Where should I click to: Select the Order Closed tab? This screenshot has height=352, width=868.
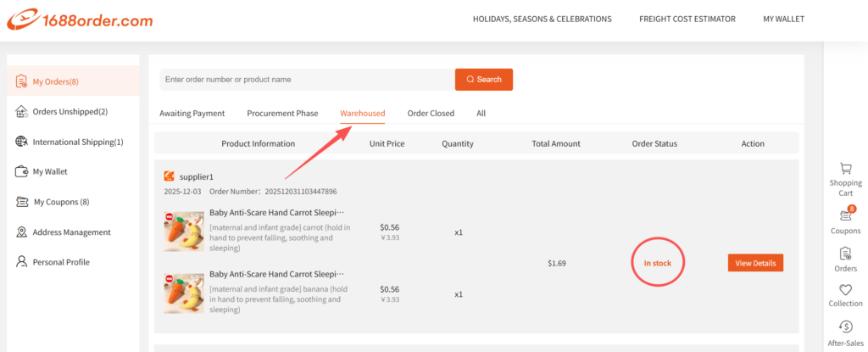[431, 114]
